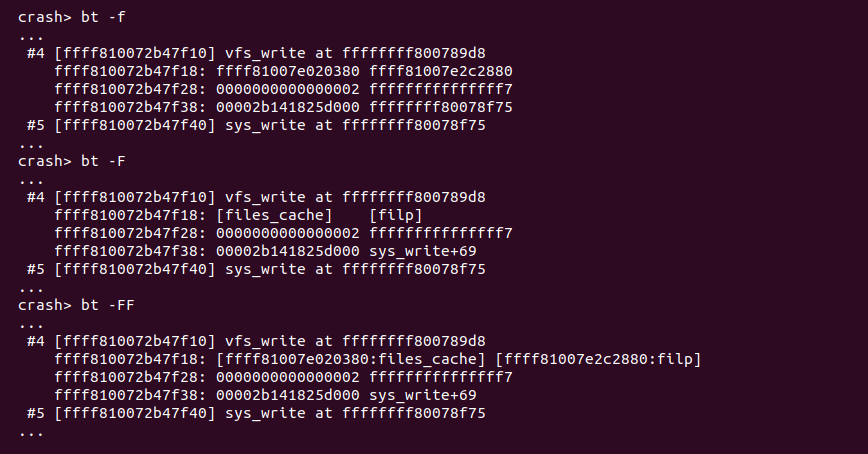This screenshot has height=454, width=868.
Task: Click return address ffffffff80078f75 after 00002b141825d000
Action: click(x=441, y=107)
